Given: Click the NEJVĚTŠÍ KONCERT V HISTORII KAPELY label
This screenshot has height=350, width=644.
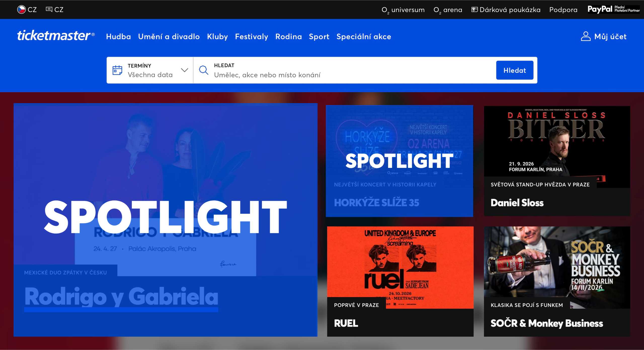Looking at the screenshot, I should click(385, 185).
